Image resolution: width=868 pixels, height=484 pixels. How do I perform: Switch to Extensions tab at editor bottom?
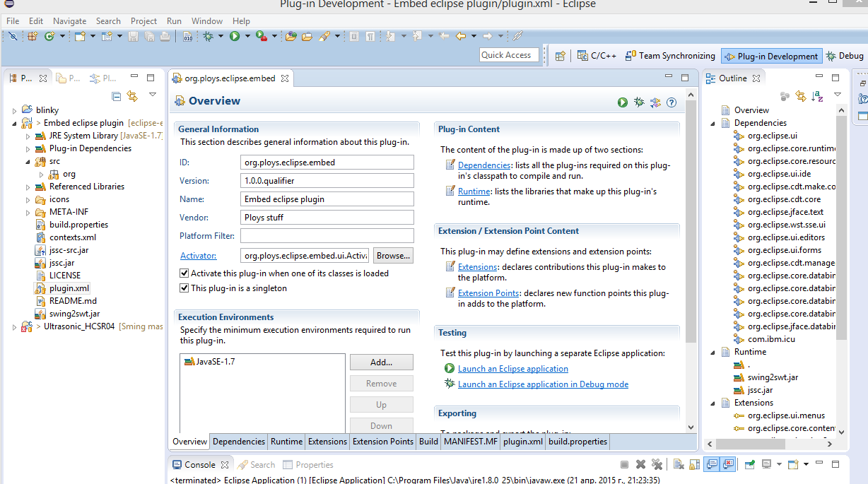click(x=327, y=442)
